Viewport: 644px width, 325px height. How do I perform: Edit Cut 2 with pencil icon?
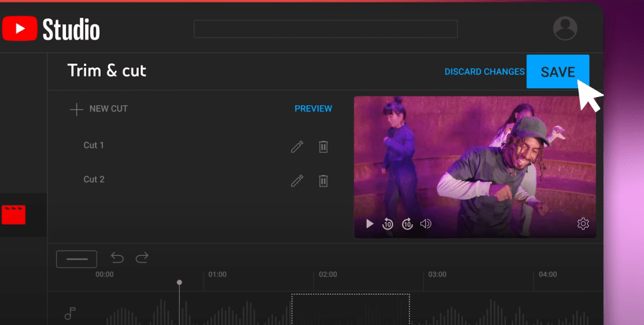tap(297, 181)
